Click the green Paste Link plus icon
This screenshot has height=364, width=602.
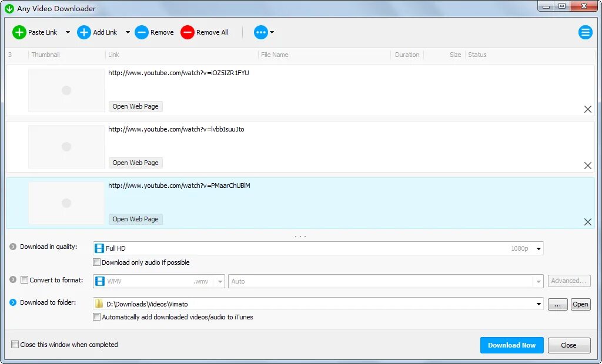point(19,32)
